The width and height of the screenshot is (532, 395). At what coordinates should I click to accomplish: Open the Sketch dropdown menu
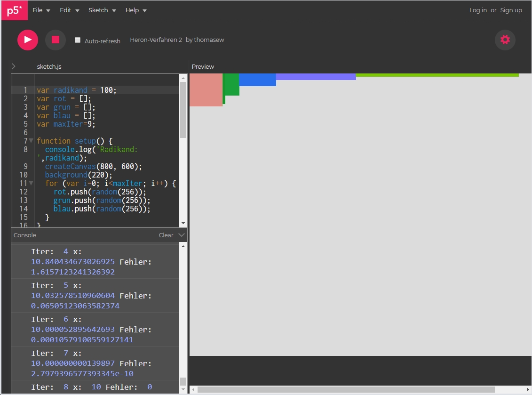(102, 10)
